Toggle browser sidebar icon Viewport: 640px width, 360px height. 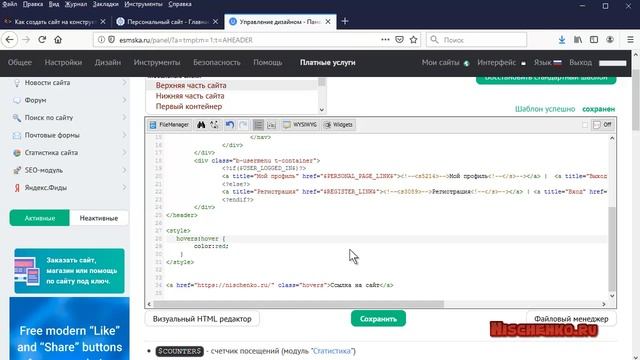point(594,40)
